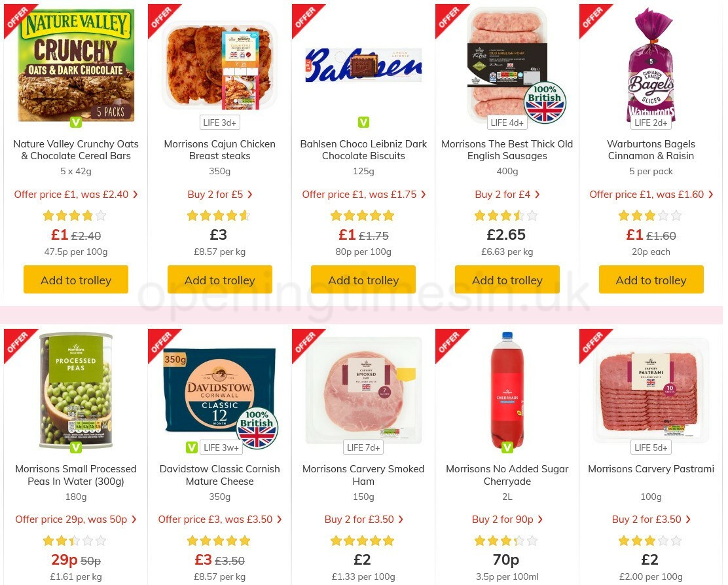728x585 pixels.
Task: Click 100% British badge on Old English Sausages
Action: tap(545, 103)
